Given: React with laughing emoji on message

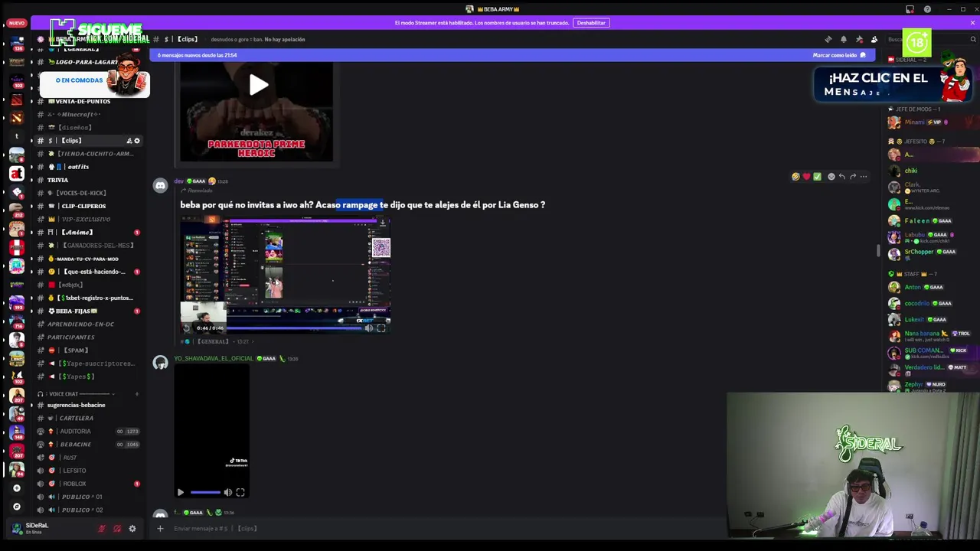Looking at the screenshot, I should tap(795, 177).
